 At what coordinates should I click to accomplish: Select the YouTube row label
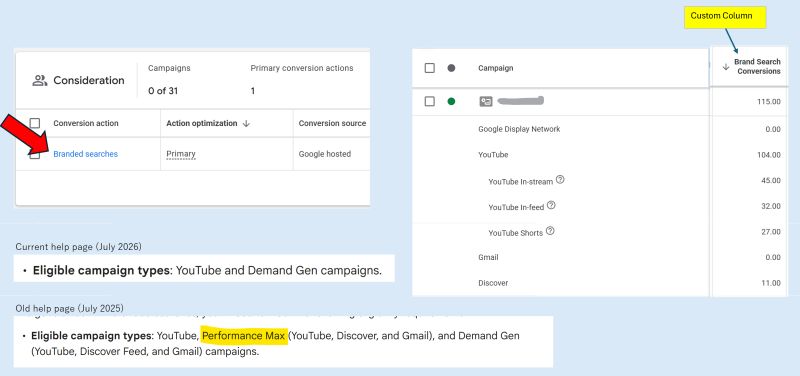coord(493,155)
